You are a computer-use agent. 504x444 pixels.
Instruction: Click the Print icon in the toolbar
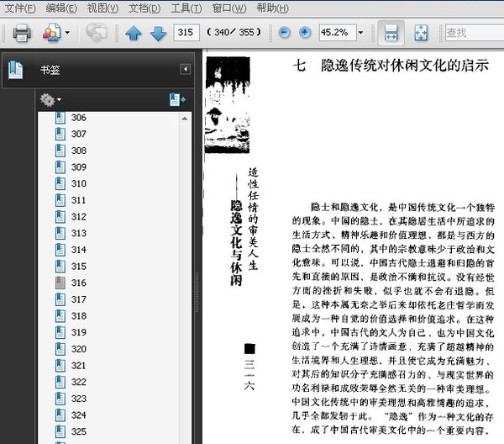21,34
